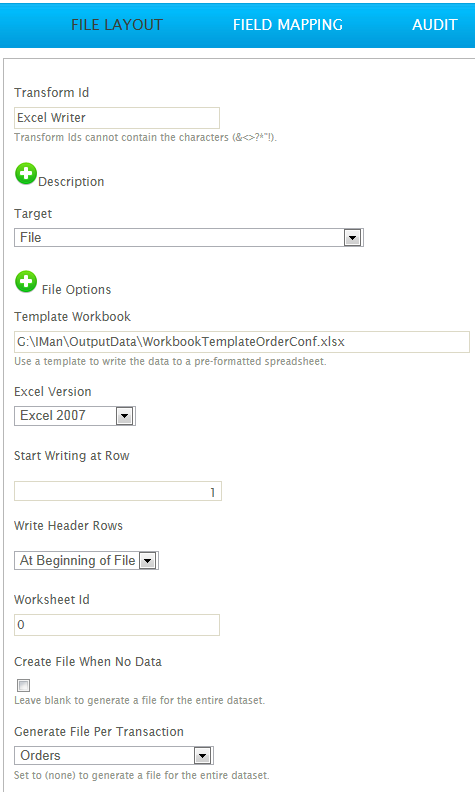
Task: Click the File Options label
Action: (x=76, y=289)
